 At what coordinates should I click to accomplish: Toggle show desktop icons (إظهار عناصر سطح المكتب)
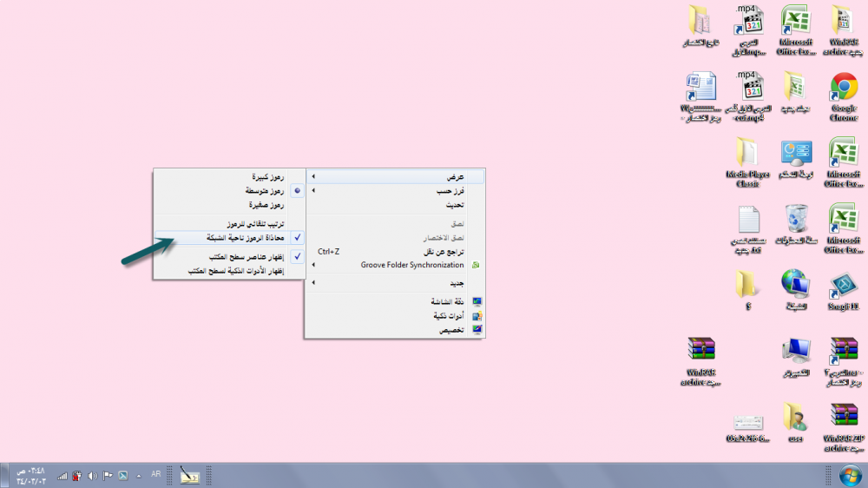tap(229, 258)
